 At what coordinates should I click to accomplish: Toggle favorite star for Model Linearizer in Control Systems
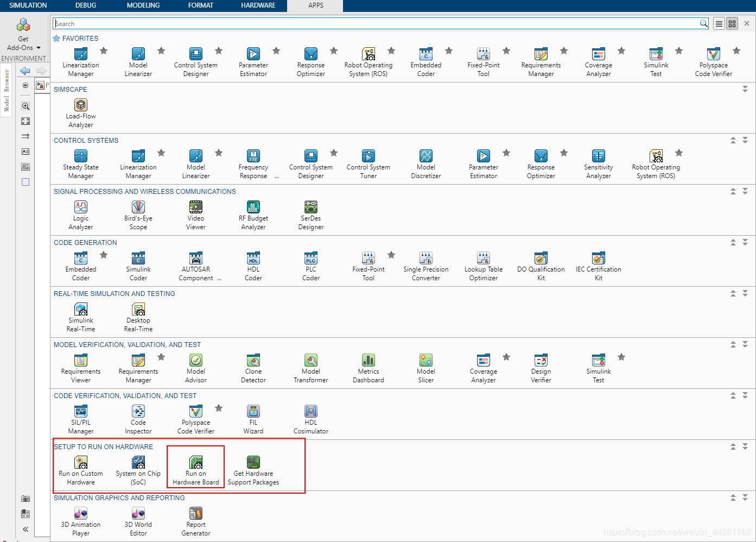pyautogui.click(x=219, y=153)
